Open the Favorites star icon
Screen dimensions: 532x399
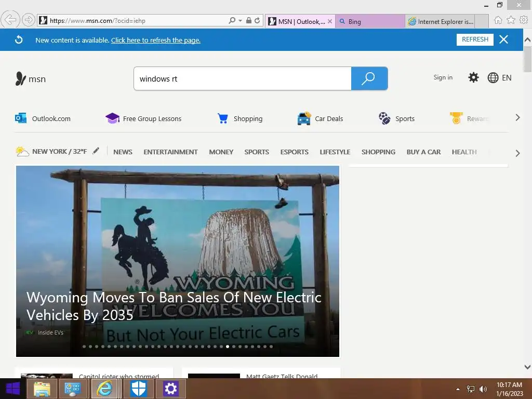tap(511, 20)
